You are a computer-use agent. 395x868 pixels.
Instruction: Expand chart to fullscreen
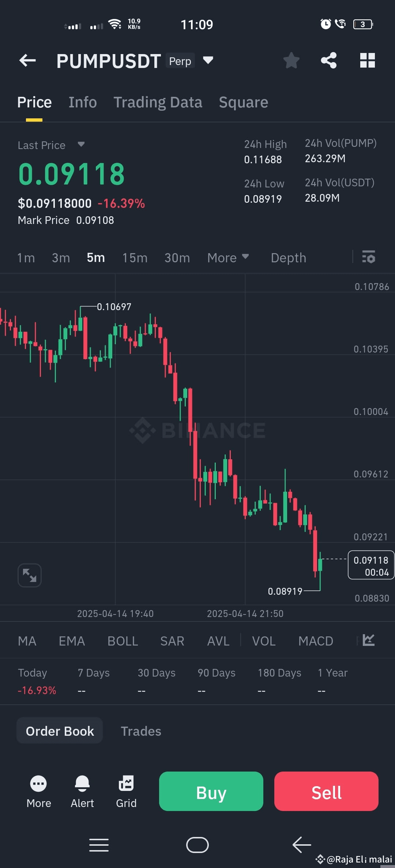pos(29,575)
